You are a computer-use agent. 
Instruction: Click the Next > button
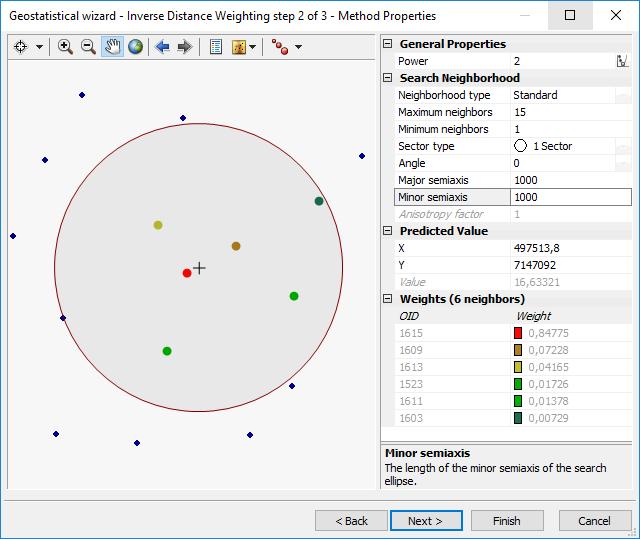coord(426,521)
